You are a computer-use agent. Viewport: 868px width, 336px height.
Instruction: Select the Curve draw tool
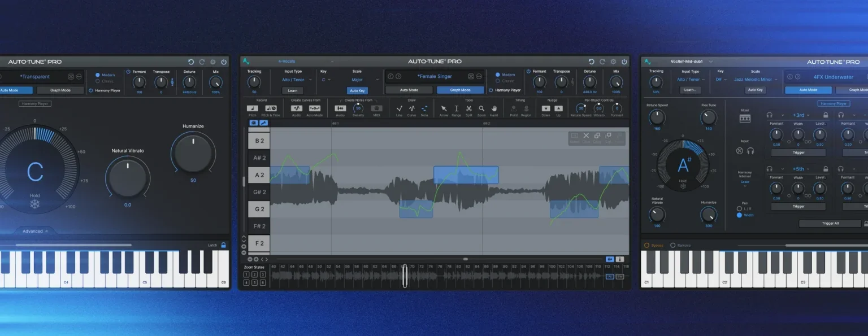(x=411, y=108)
